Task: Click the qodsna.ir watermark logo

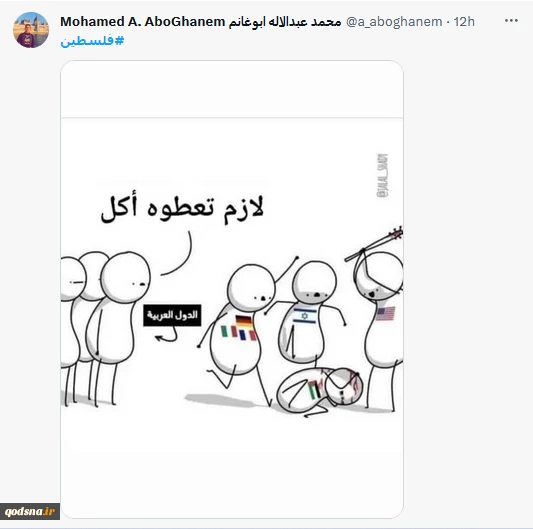Action: 30,511
